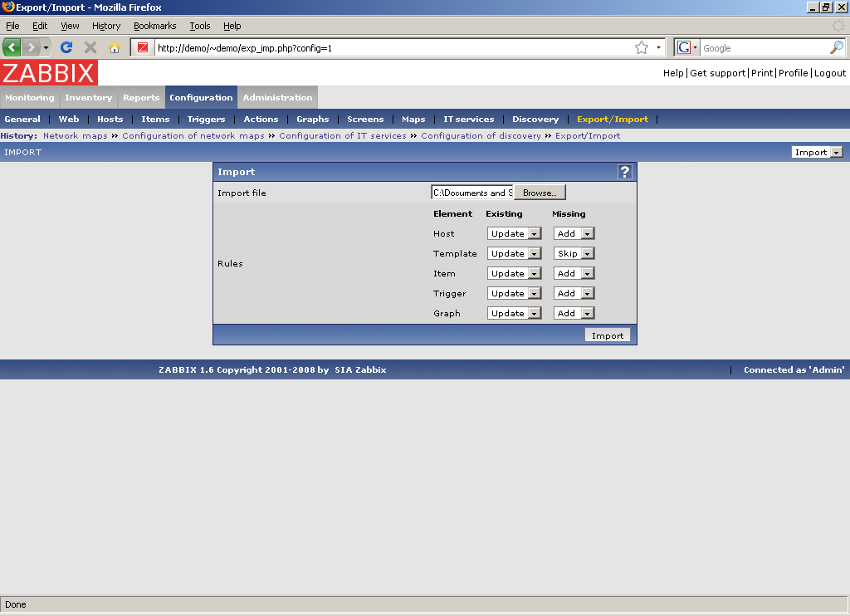Go back with the browser Back arrow
Viewport: 850px width, 616px height.
coord(12,47)
